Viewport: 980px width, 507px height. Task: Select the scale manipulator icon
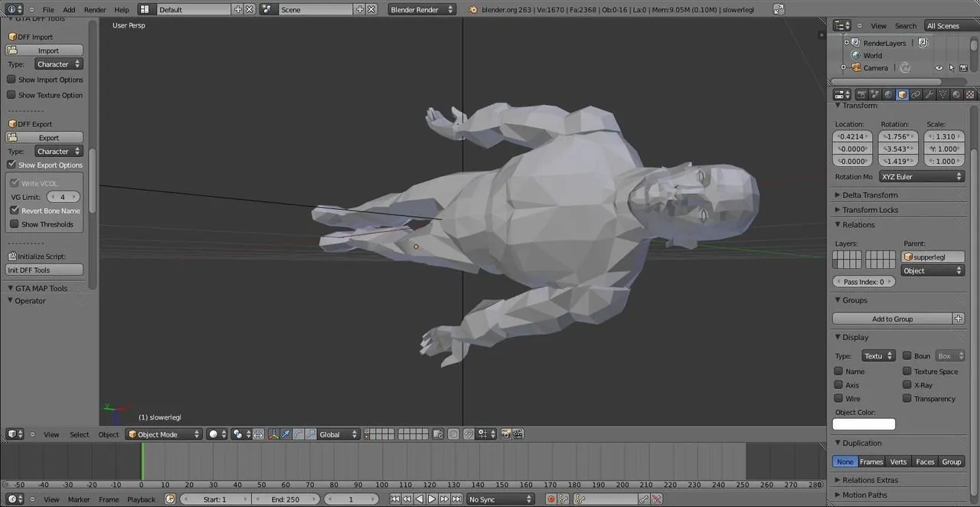pyautogui.click(x=311, y=434)
